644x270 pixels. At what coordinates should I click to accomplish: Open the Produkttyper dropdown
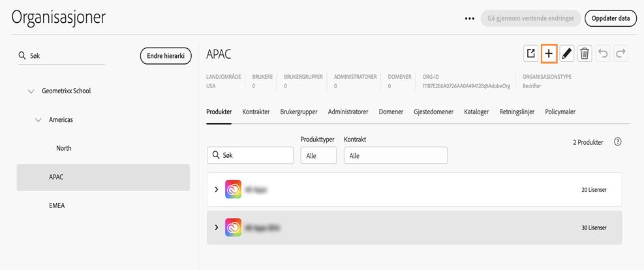318,155
